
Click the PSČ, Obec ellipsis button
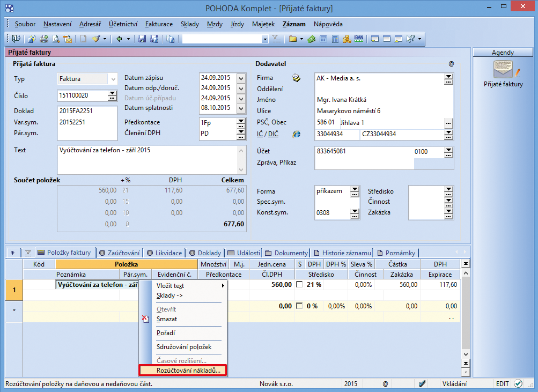(448, 123)
